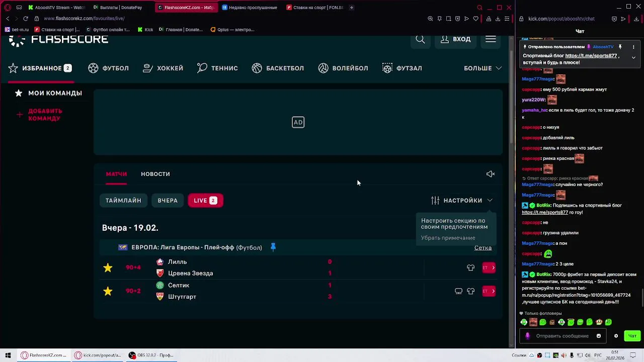Open the Flashscore search magnifier

pyautogui.click(x=420, y=39)
